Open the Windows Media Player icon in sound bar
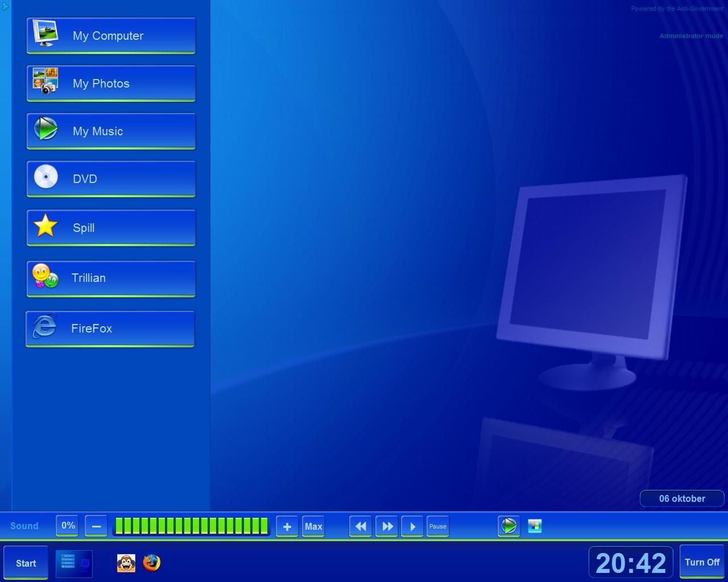The image size is (728, 582). [x=508, y=526]
